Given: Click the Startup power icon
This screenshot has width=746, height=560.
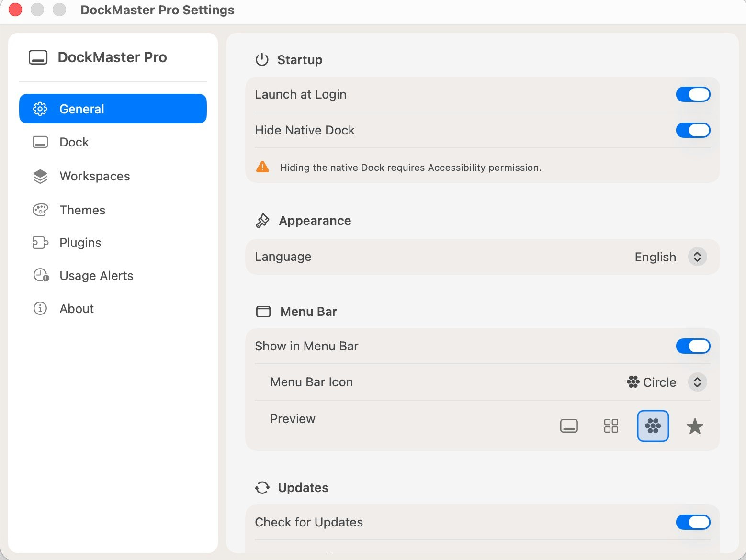Looking at the screenshot, I should tap(262, 60).
